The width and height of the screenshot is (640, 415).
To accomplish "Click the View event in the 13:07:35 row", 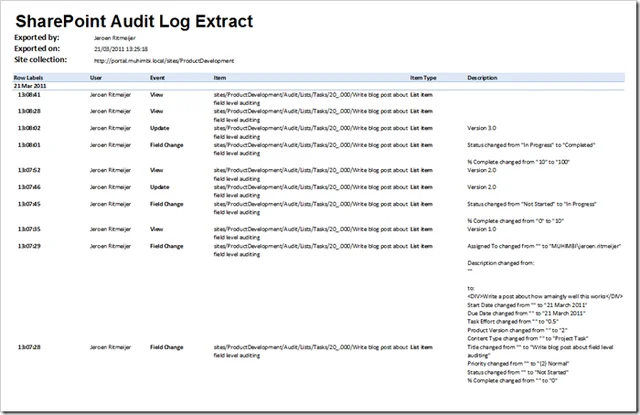I will [x=156, y=229].
